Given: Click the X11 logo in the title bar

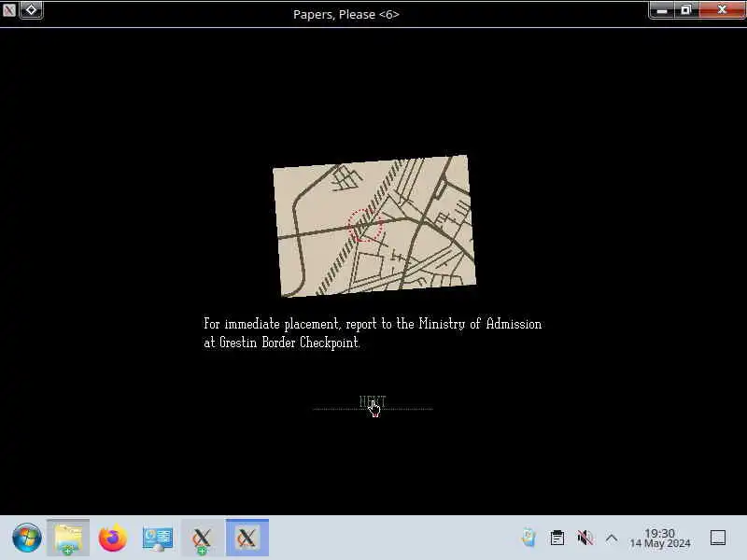Looking at the screenshot, I should tap(8, 9).
